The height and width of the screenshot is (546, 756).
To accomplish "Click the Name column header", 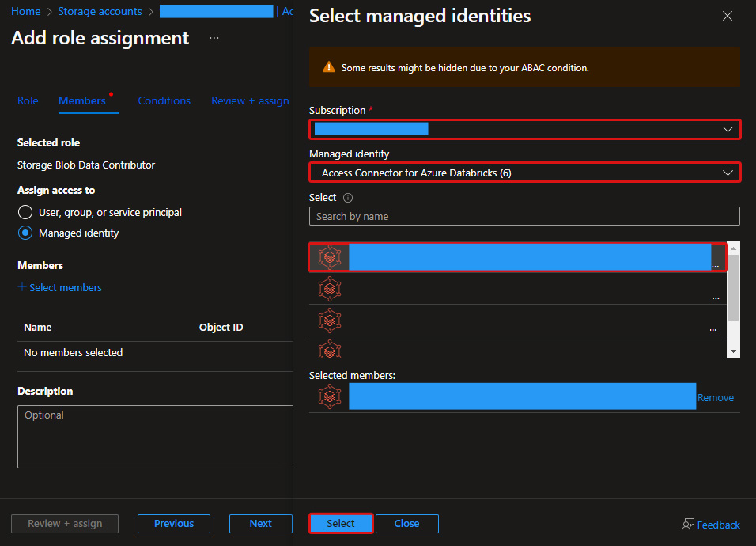I will pyautogui.click(x=38, y=327).
